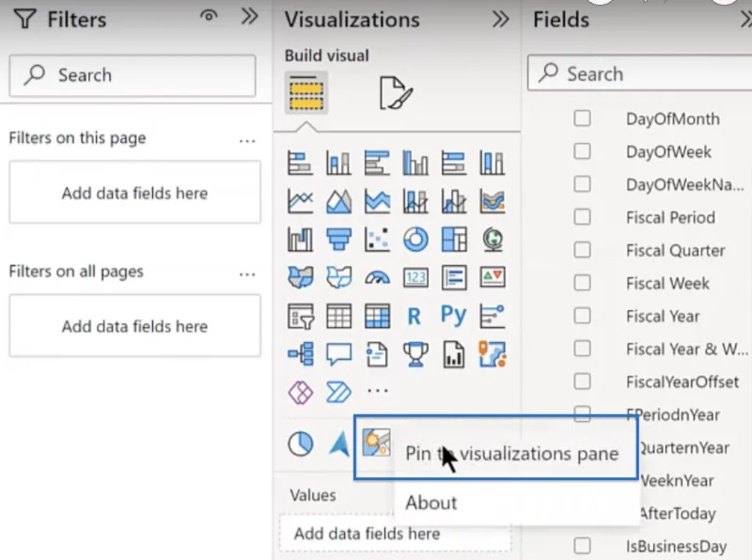Open more options for Filters on this page

tap(247, 141)
